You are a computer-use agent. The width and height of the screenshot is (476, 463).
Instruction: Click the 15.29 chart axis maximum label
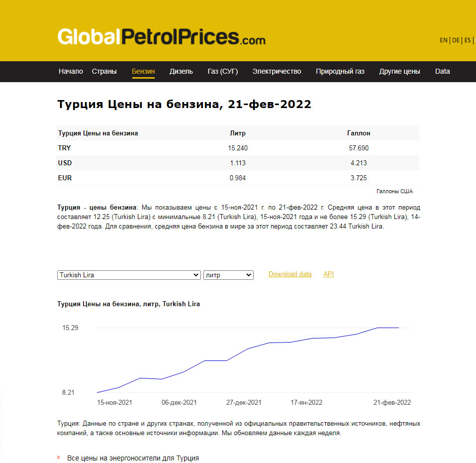70,328
